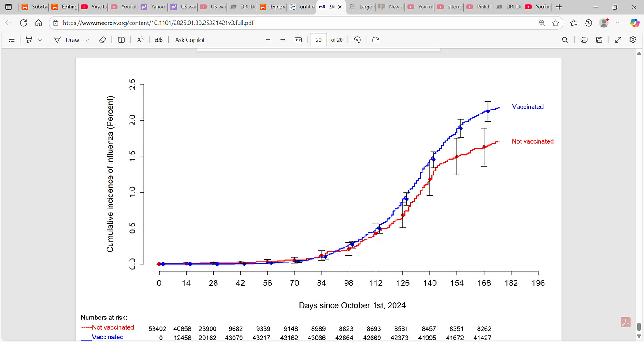Select the Erase tool

click(102, 40)
